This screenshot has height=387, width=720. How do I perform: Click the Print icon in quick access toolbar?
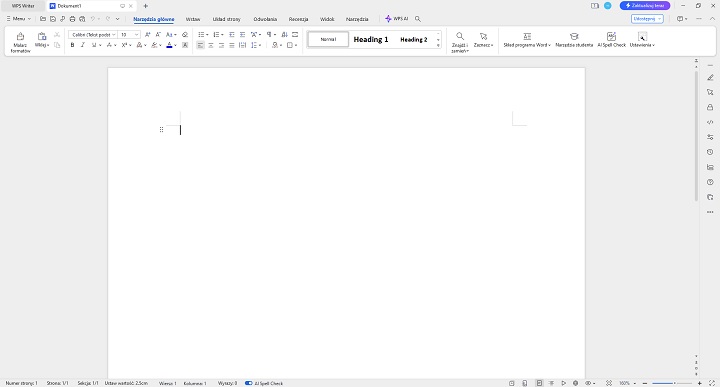pos(72,19)
